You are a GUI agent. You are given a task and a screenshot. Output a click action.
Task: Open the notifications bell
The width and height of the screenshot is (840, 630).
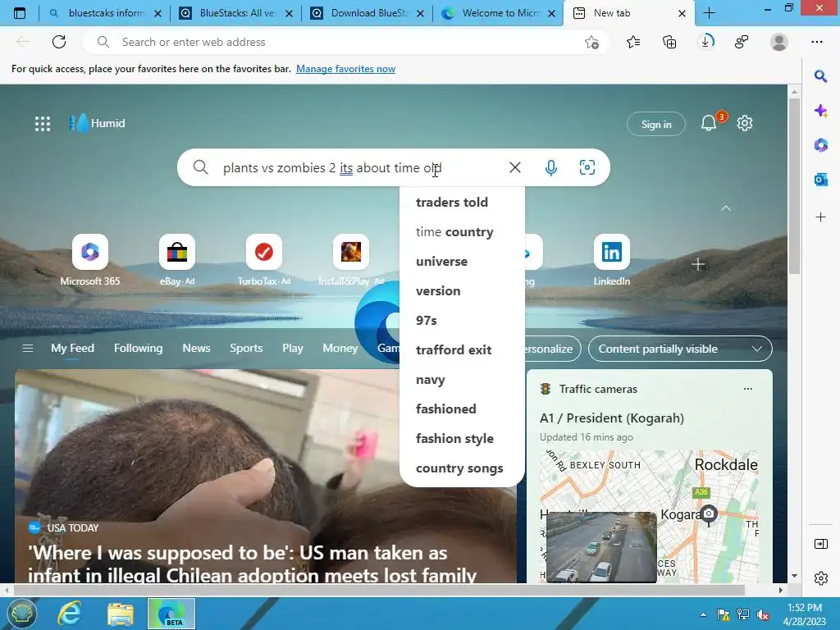[709, 123]
